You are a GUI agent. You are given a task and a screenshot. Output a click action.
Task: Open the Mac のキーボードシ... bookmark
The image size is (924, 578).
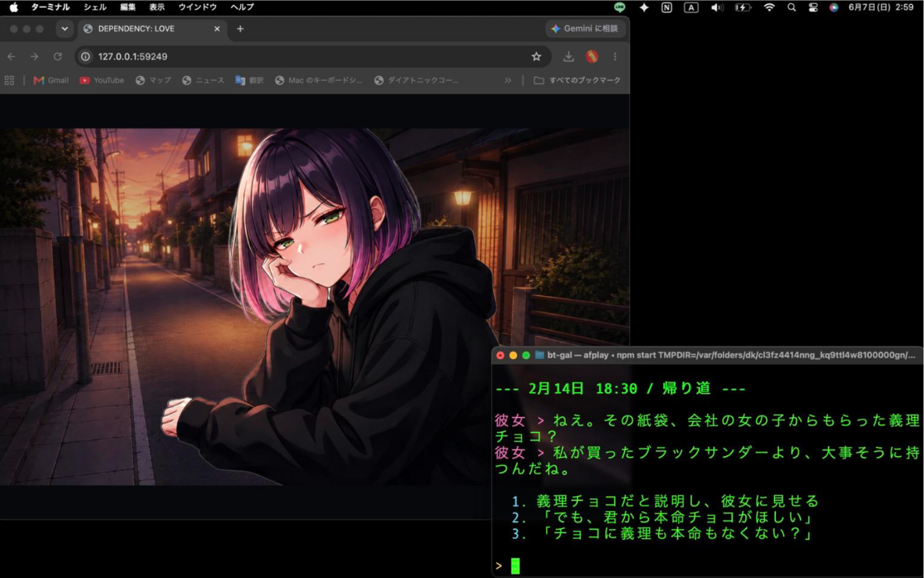point(318,80)
